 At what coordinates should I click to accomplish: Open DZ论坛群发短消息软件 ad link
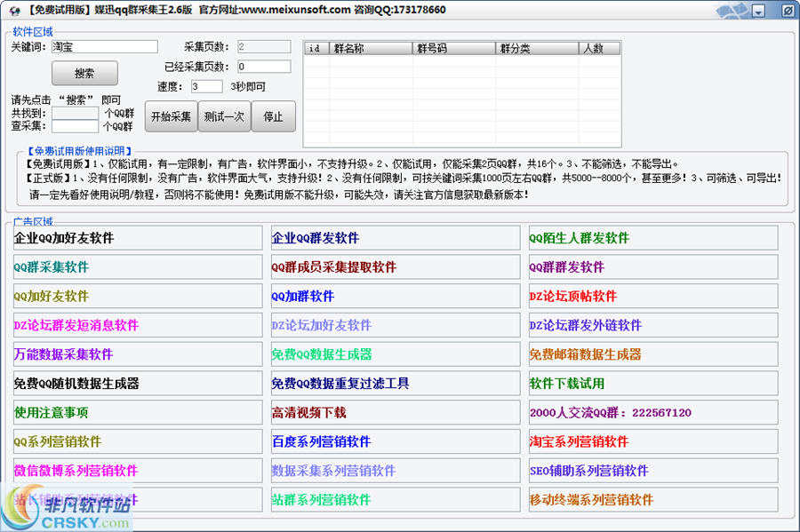click(138, 325)
